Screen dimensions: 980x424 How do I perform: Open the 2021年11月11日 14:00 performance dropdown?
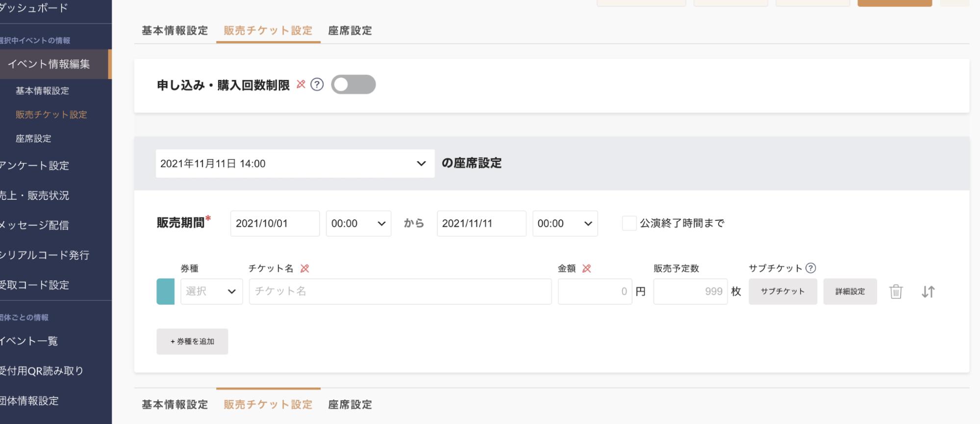(295, 163)
